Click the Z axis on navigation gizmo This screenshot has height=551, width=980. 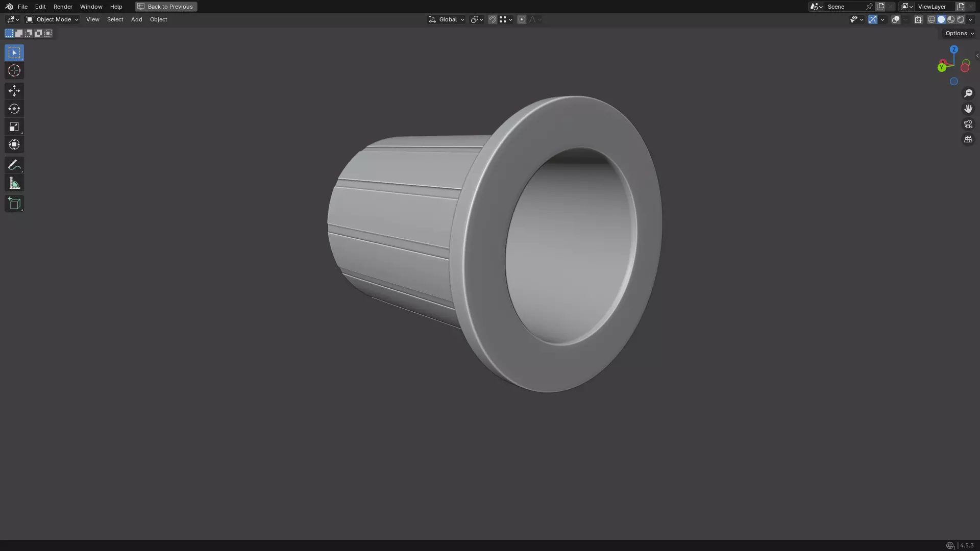pyautogui.click(x=954, y=49)
